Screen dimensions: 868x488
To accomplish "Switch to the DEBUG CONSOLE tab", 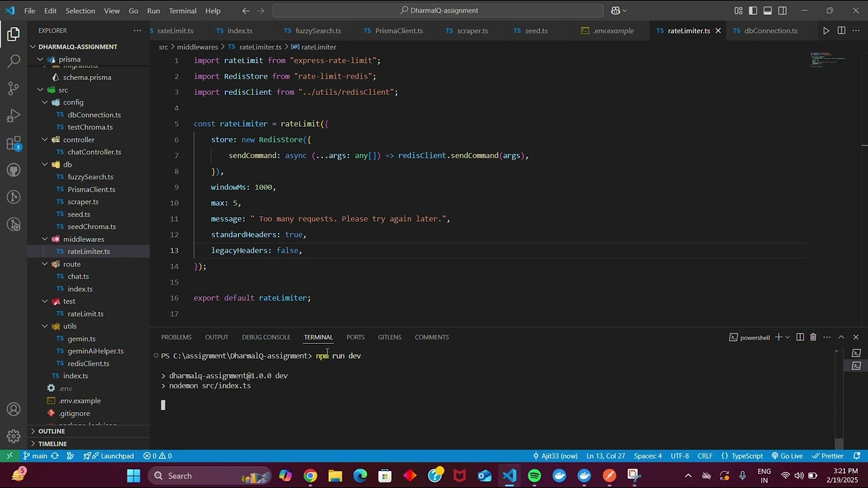I will coord(266,337).
